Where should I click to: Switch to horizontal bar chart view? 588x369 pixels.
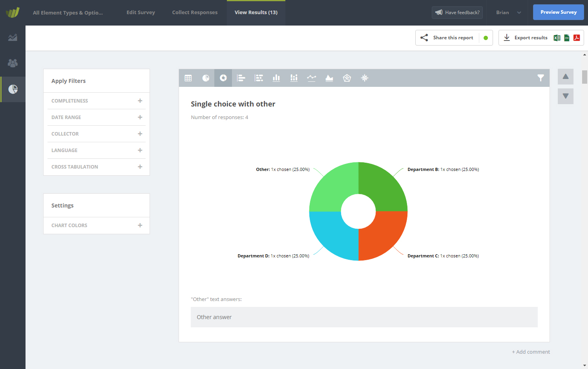pyautogui.click(x=241, y=78)
